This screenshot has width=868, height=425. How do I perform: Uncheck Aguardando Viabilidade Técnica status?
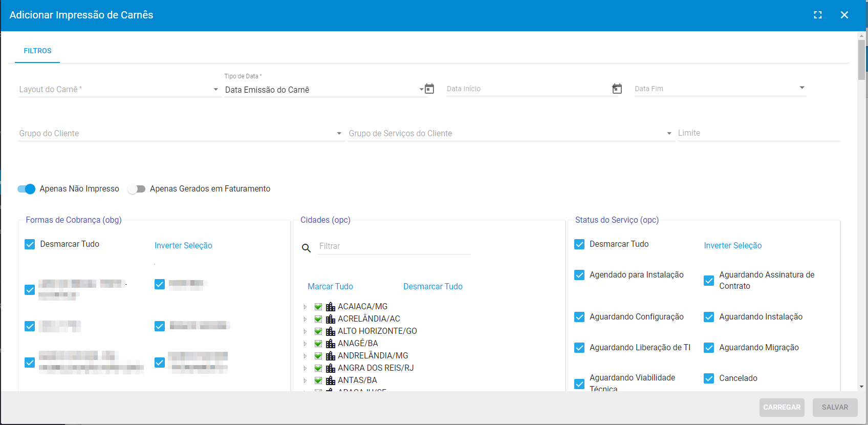pyautogui.click(x=579, y=384)
